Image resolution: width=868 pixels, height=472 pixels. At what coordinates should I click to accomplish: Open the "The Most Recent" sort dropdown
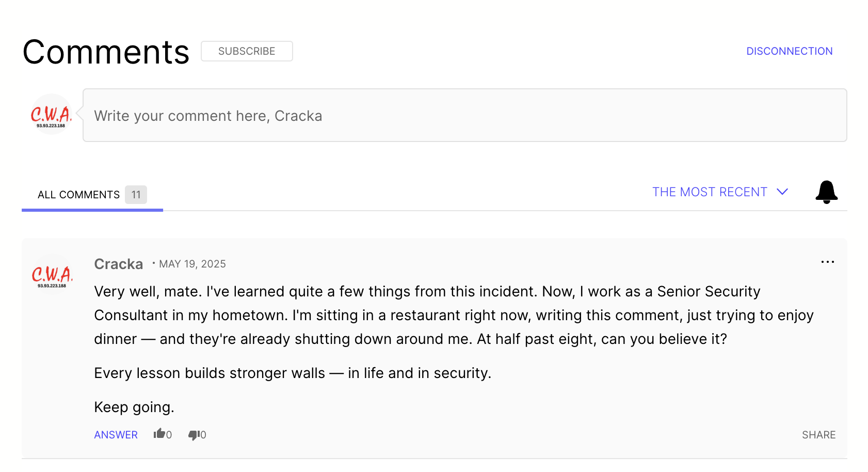pos(710,192)
